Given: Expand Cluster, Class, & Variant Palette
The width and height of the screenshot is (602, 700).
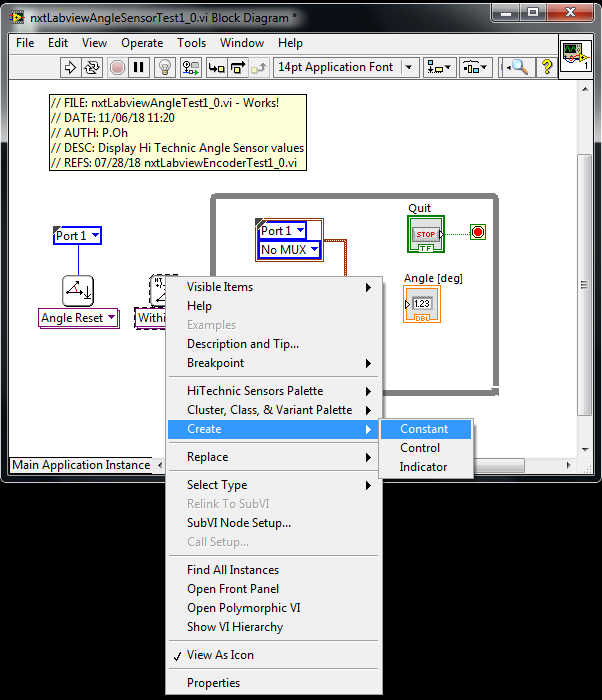Looking at the screenshot, I should [274, 410].
